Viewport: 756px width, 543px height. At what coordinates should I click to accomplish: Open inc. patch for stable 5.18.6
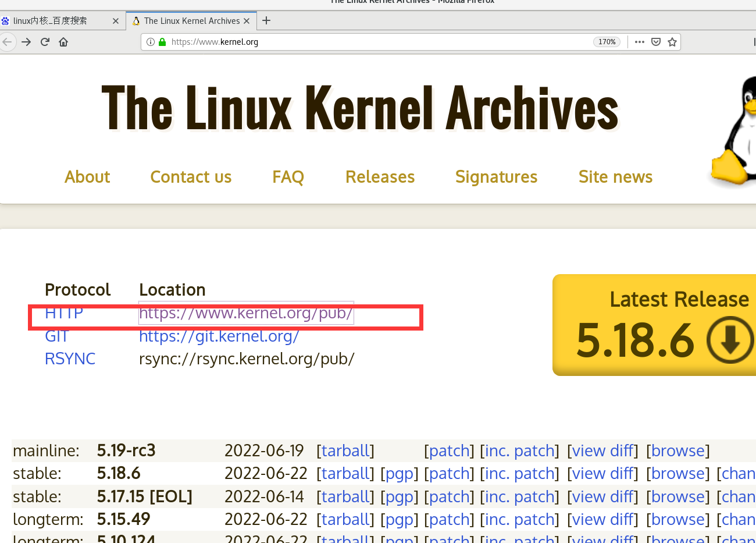tap(520, 474)
